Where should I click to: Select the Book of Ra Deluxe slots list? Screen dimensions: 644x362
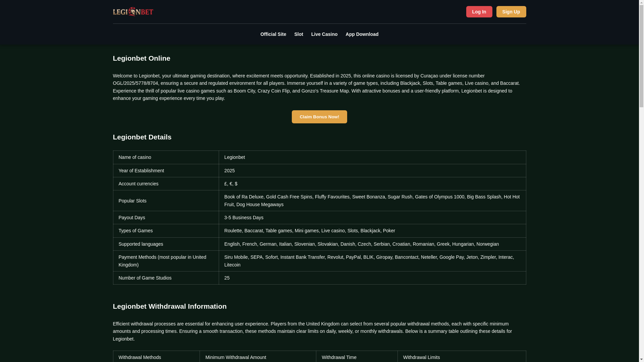(372, 201)
